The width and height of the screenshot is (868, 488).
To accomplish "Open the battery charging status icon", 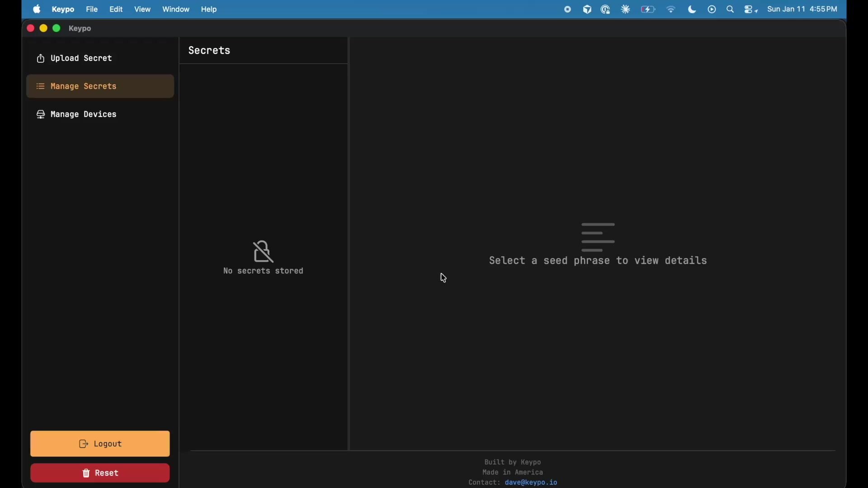I will [648, 9].
